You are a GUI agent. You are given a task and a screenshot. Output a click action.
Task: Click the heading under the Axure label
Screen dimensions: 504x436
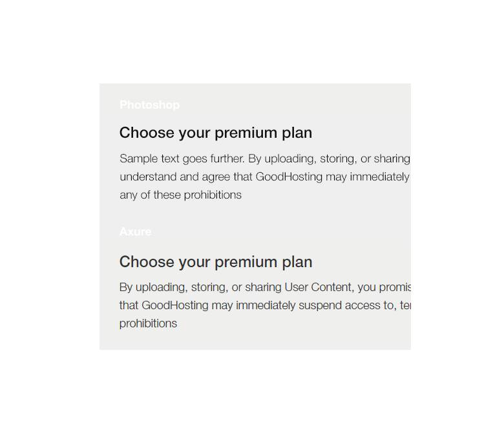pyautogui.click(x=215, y=262)
